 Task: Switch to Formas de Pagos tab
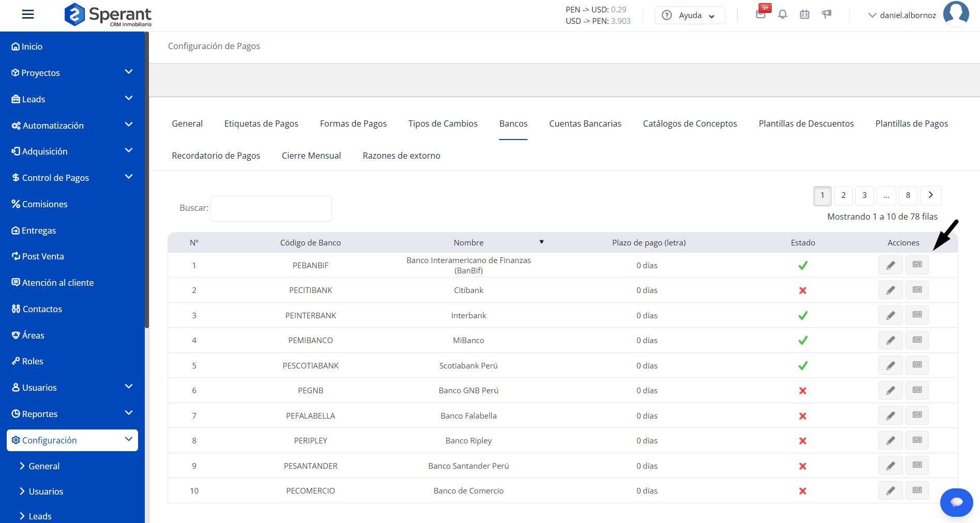[x=353, y=124]
